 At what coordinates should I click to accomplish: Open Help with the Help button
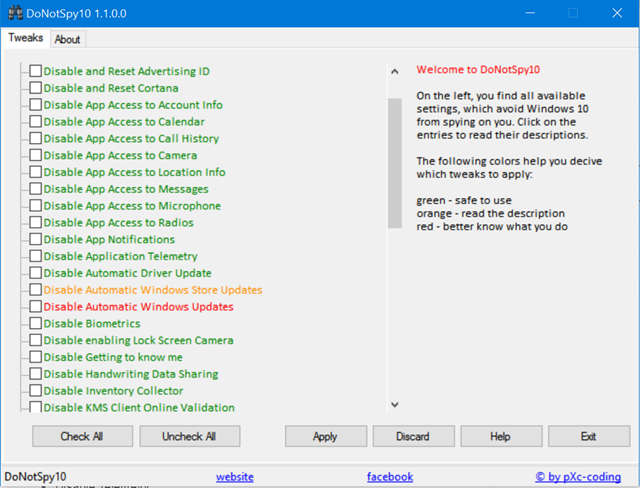point(501,436)
